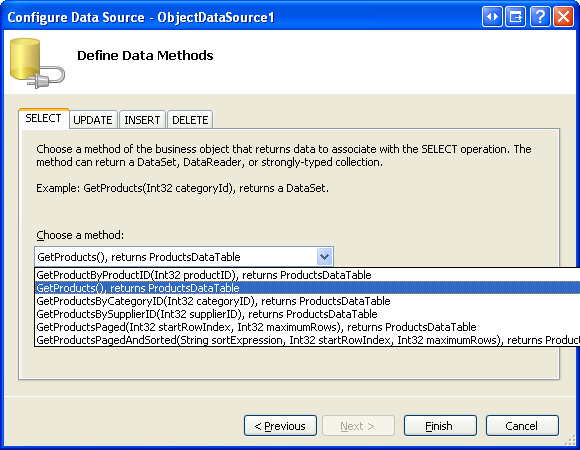Viewport: 580px width, 450px height.
Task: Select GetProductByProductID(Int32 productID) method
Action: click(307, 275)
